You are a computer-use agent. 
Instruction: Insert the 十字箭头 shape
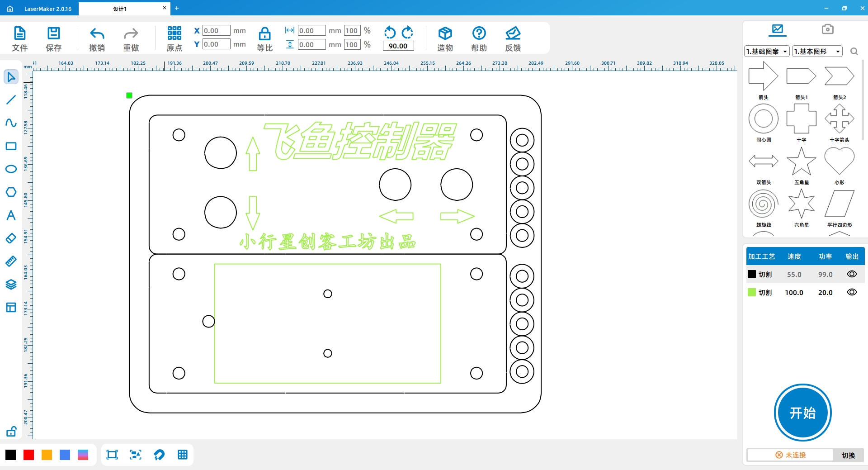840,119
